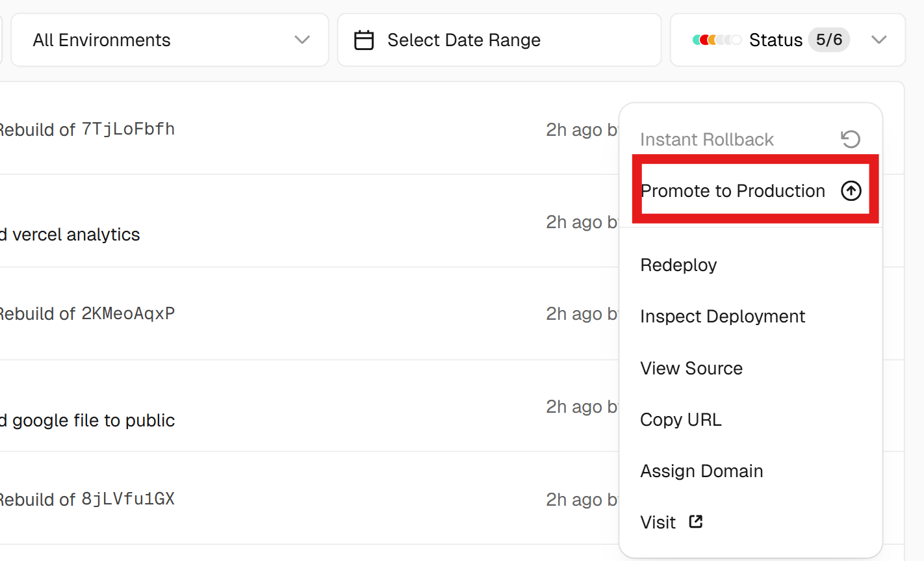This screenshot has height=561, width=924.
Task: Click the green status dot in the Status filter
Action: point(696,39)
